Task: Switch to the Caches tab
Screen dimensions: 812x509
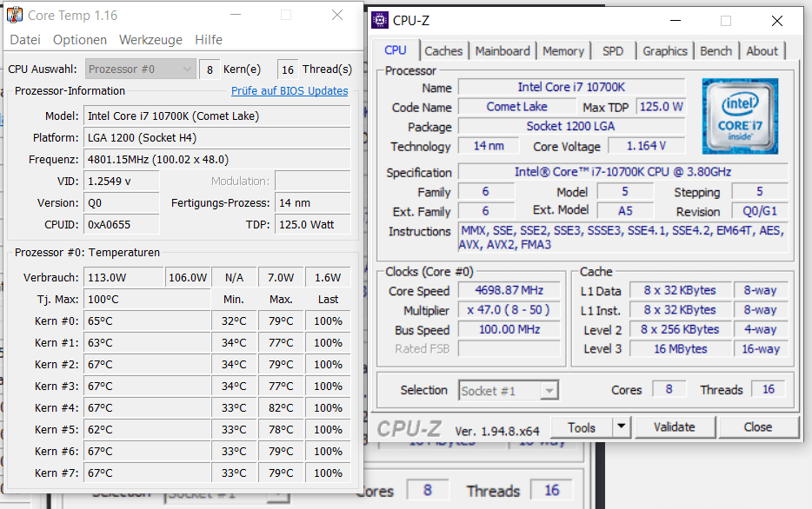Action: click(443, 51)
